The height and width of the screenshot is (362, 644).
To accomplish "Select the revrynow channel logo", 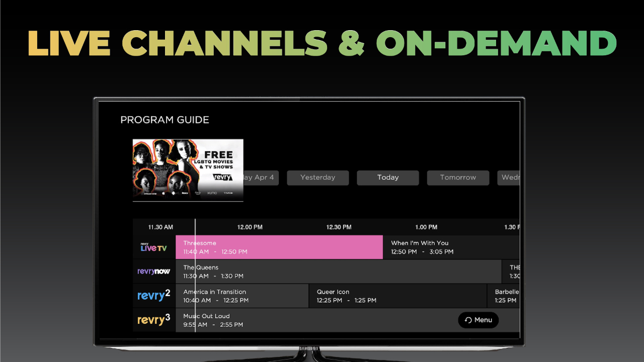I will pos(153,271).
